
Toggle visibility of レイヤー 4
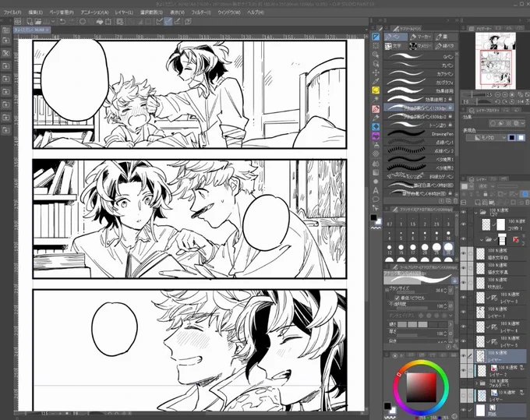pyautogui.click(x=464, y=326)
